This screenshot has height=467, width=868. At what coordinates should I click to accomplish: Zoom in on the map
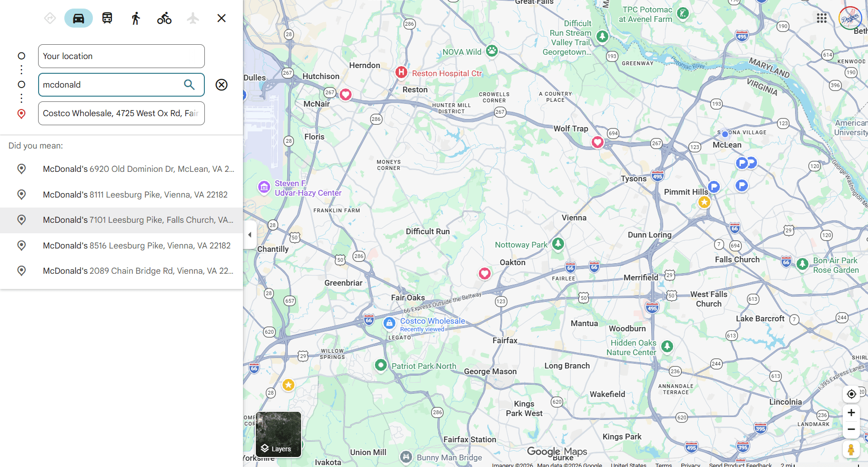pos(851,413)
